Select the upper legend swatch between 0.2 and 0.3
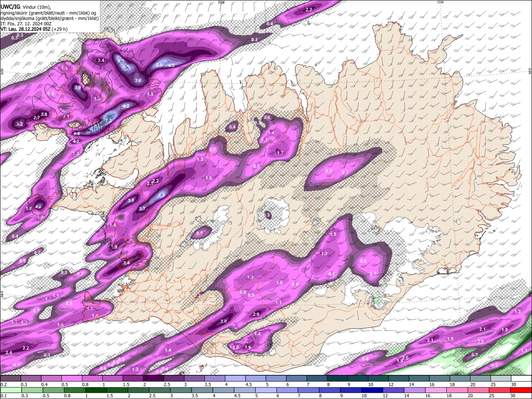Image resolution: width=532 pixels, height=399 pixels. click(10, 379)
